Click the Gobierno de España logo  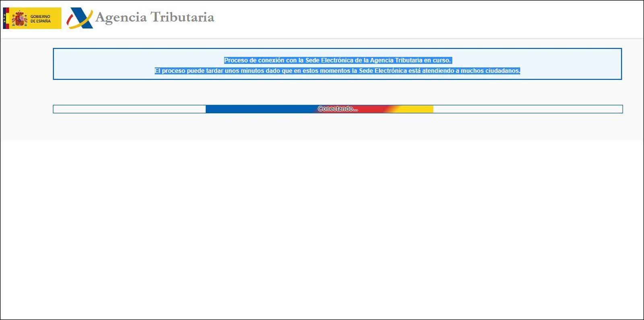click(x=32, y=18)
